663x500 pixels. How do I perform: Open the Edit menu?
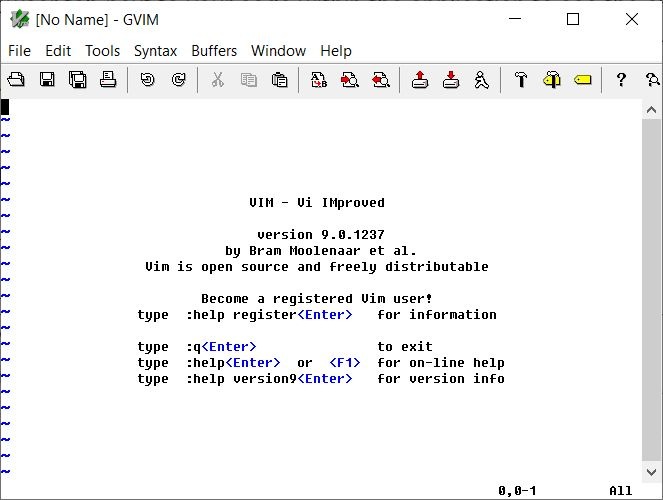(x=58, y=51)
